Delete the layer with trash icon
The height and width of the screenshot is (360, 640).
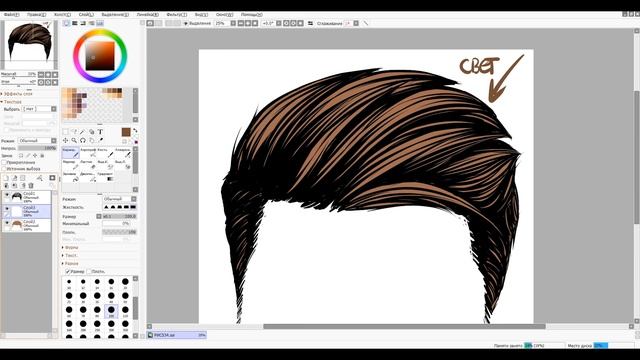tap(31, 186)
